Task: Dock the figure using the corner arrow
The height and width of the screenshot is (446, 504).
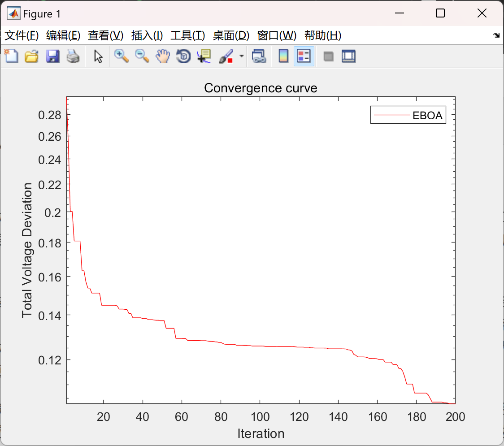Action: pos(497,35)
